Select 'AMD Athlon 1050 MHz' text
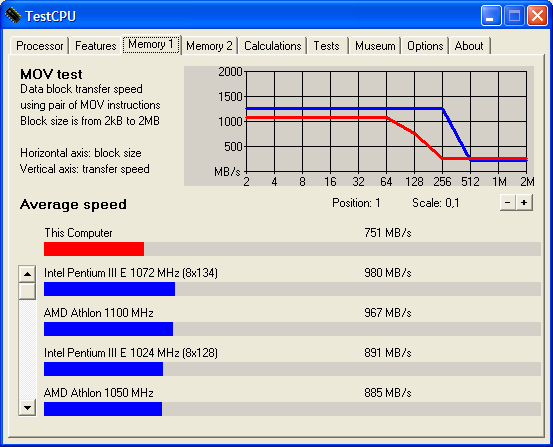 pyautogui.click(x=99, y=393)
